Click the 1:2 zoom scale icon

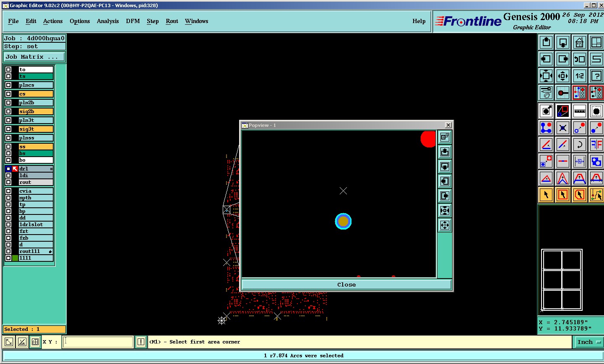coord(580,76)
